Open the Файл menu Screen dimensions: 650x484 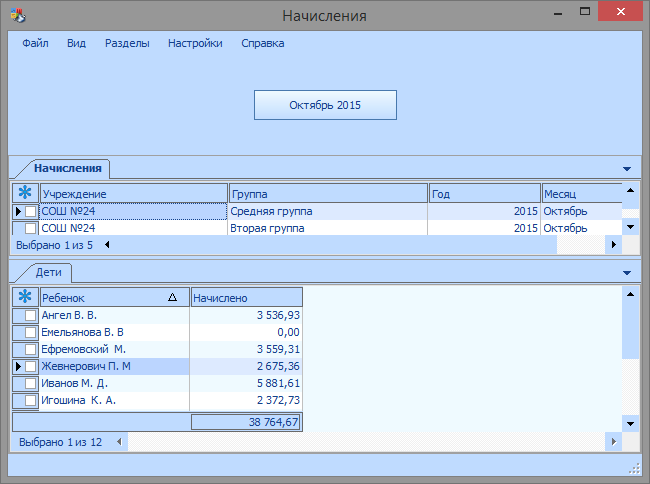coord(35,43)
